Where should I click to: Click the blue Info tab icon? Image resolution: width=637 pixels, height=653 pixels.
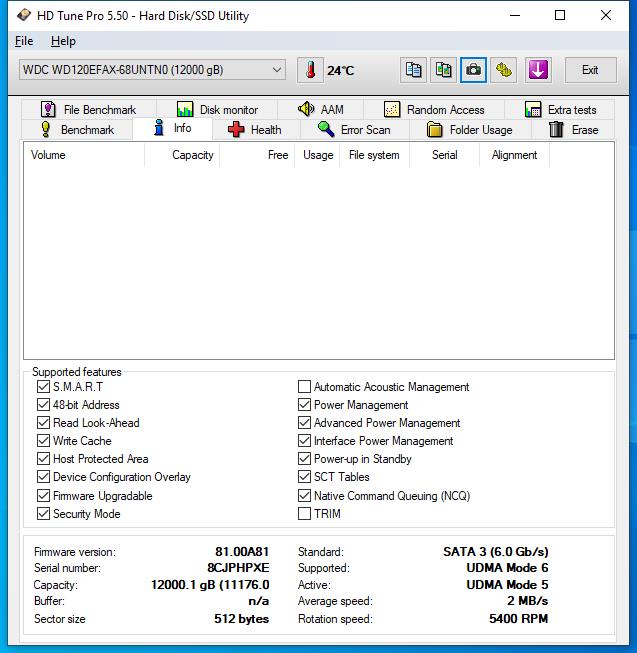pyautogui.click(x=159, y=127)
